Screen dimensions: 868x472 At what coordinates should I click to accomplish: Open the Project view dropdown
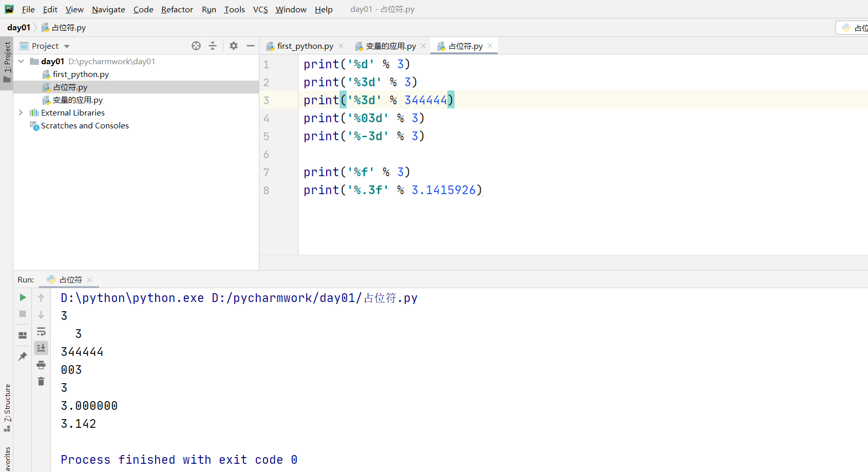click(67, 46)
